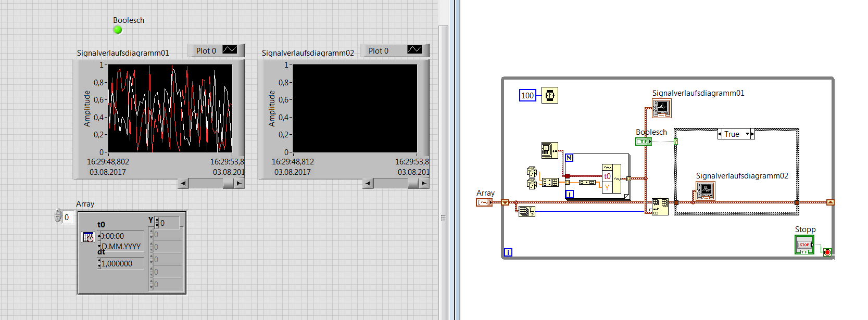Image resolution: width=868 pixels, height=320 pixels.
Task: Go to previous case with left selector arrow
Action: coord(720,134)
